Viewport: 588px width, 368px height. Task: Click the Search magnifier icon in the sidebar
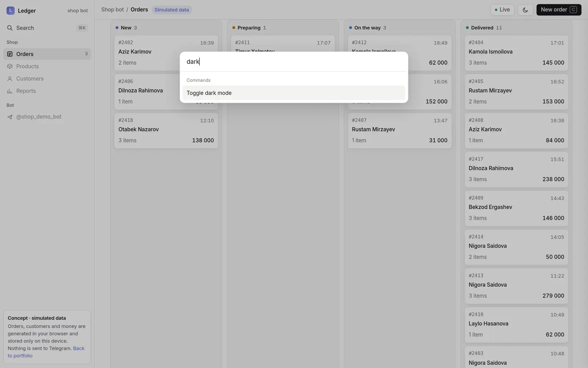[10, 28]
